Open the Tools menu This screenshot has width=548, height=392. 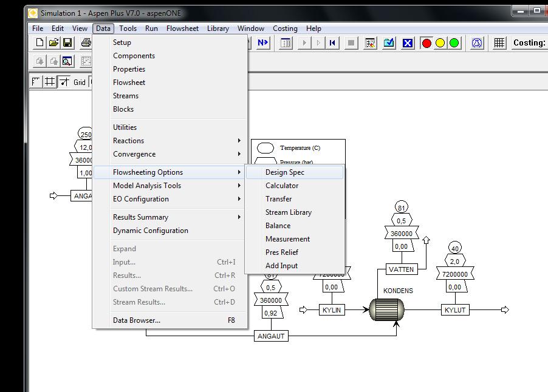pyautogui.click(x=128, y=29)
